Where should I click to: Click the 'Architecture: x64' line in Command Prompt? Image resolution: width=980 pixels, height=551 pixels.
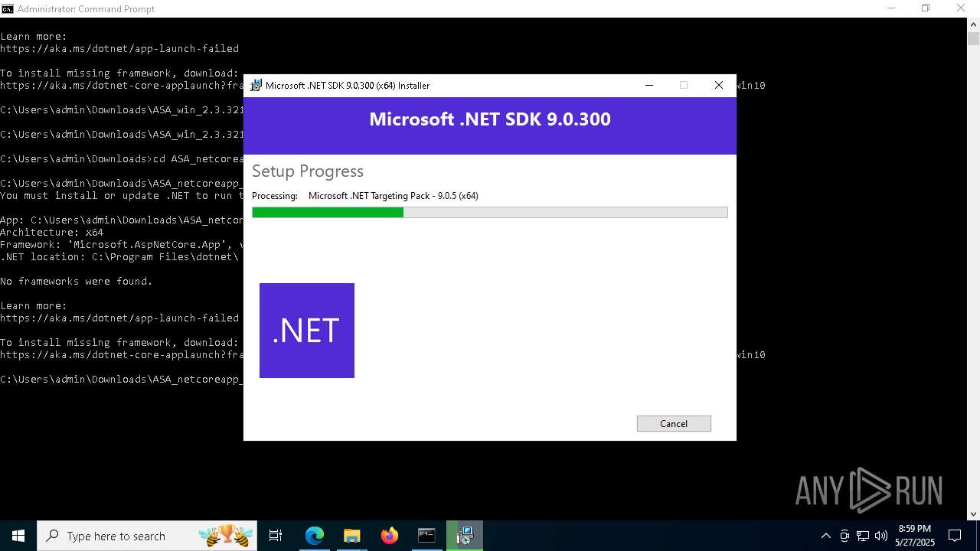[52, 232]
